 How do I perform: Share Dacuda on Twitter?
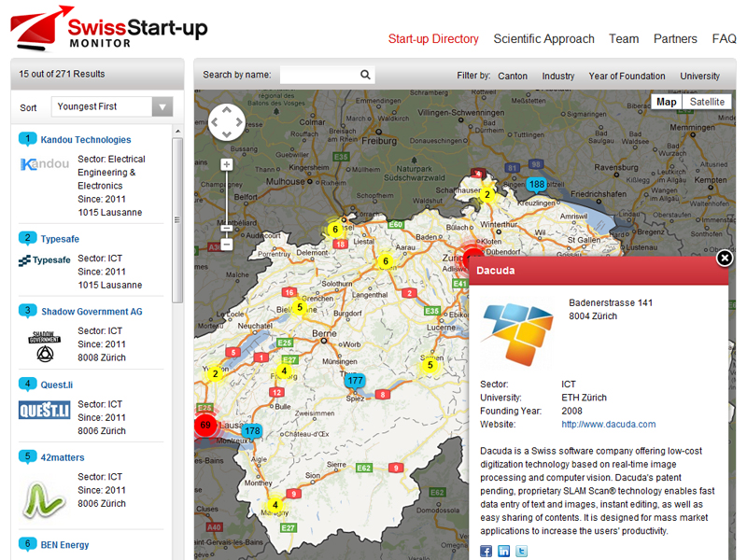pos(522,552)
